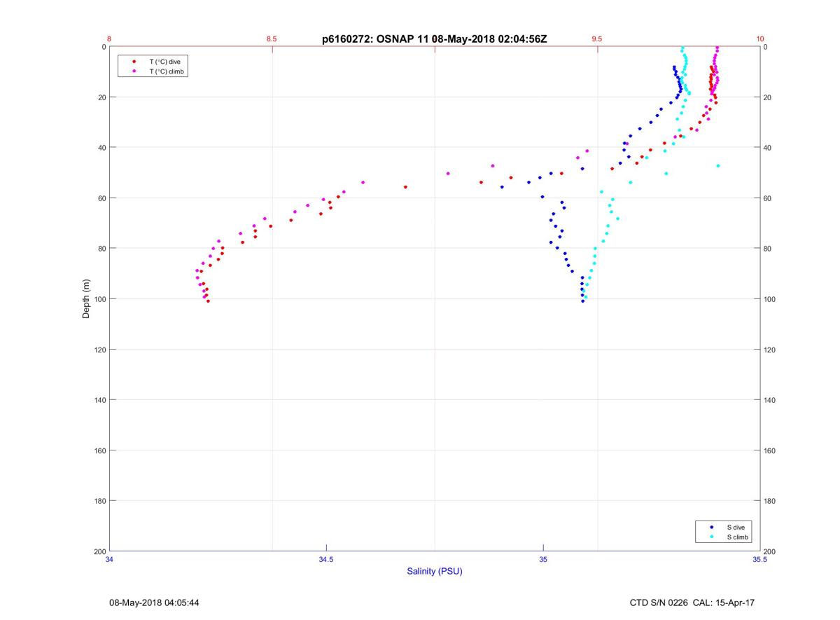
Task: Click the timestamp '08-May-2018 04:05:44'
Action: pyautogui.click(x=154, y=602)
